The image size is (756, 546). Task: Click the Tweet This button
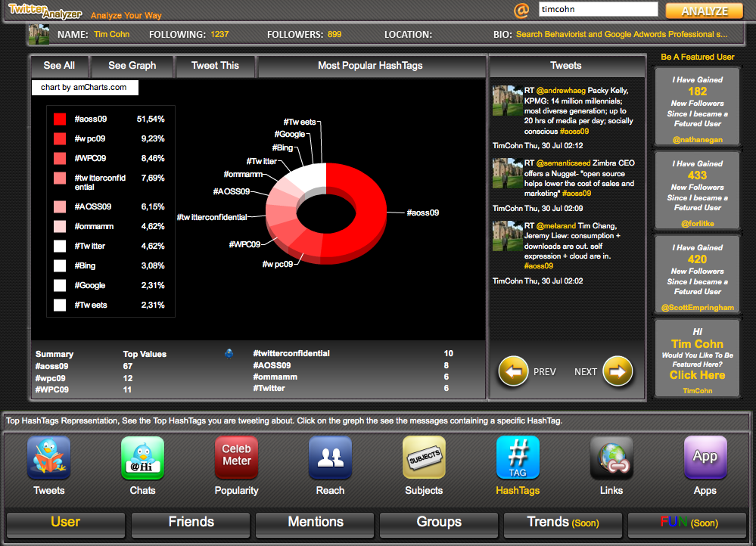215,66
